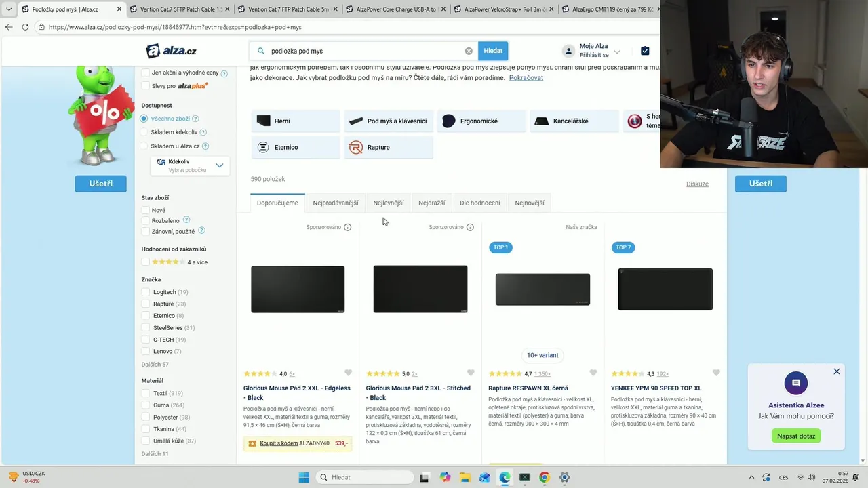
Task: Expand more materials via Dalších 11
Action: click(x=155, y=453)
